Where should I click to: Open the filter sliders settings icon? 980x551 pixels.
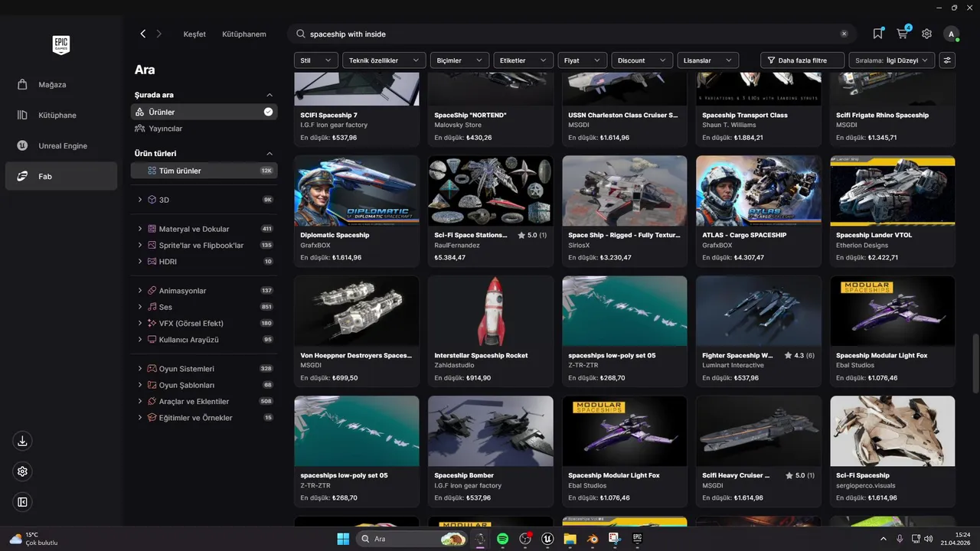(948, 60)
